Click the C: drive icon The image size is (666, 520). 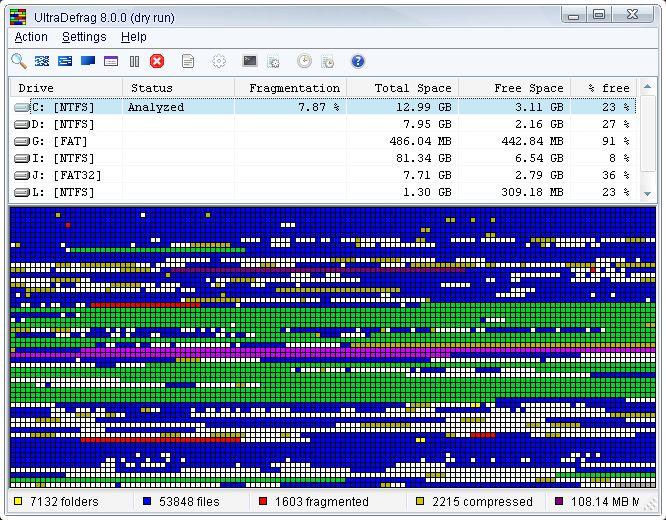(22, 107)
